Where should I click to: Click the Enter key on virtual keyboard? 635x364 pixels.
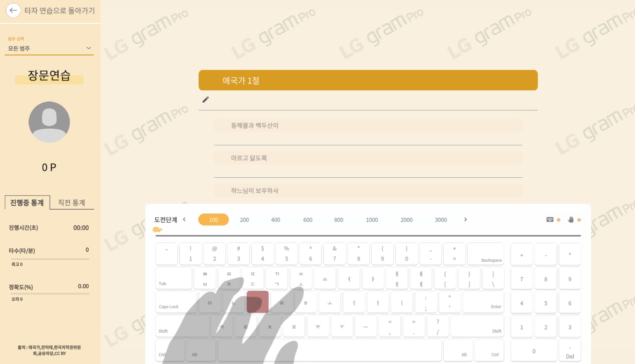pos(483,302)
